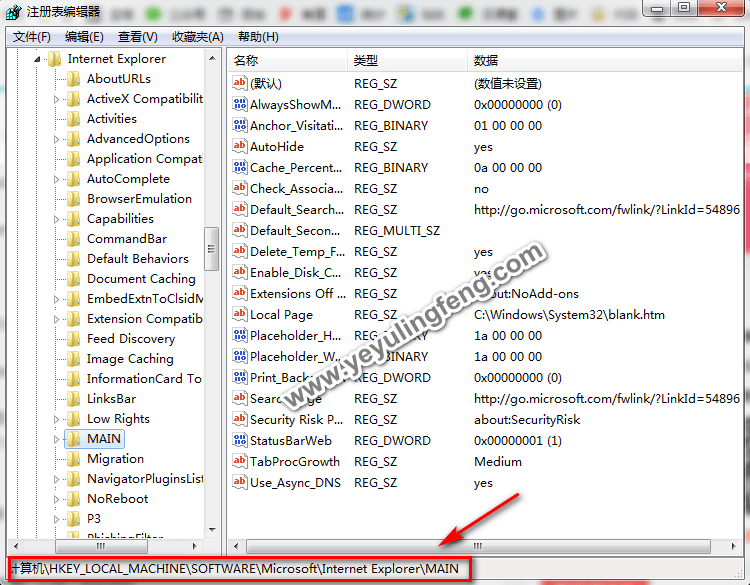Image resolution: width=750 pixels, height=585 pixels.
Task: Click the Feed Discovery folder icon
Action: point(73,339)
